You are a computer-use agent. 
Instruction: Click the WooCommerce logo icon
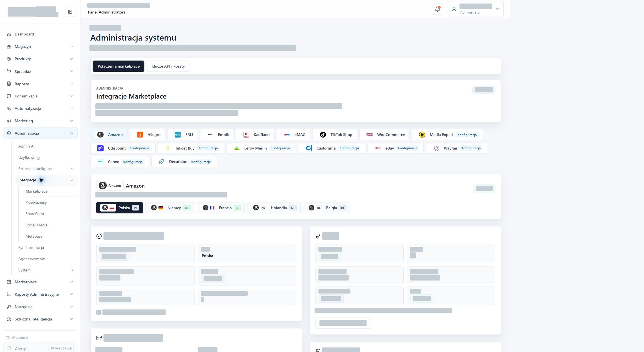370,135
